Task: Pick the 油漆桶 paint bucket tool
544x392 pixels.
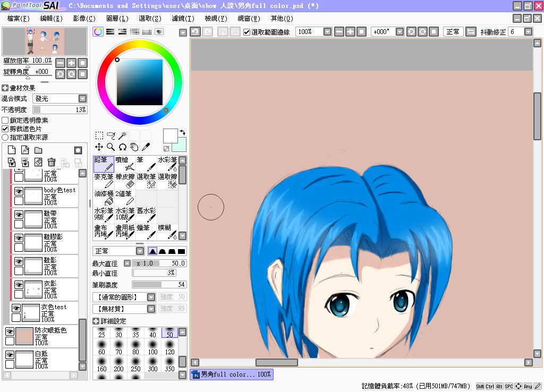Action: 104,198
